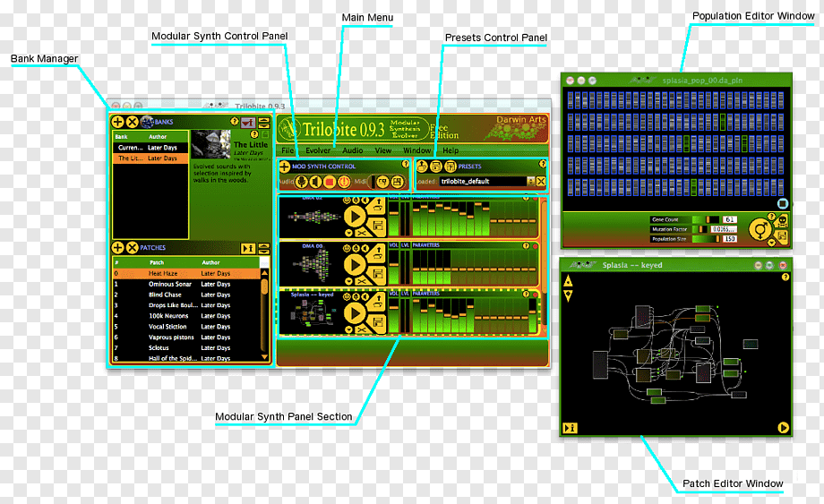This screenshot has width=824, height=504.
Task: Click the globe icon beside BANKS
Action: pos(147,122)
